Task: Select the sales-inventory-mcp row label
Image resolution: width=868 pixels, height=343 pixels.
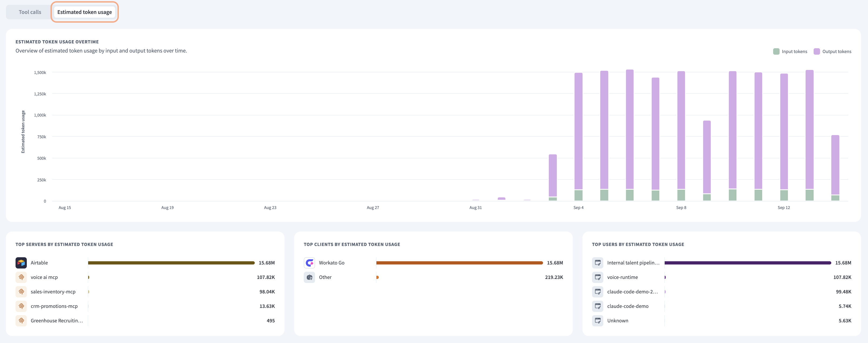Action: click(53, 292)
